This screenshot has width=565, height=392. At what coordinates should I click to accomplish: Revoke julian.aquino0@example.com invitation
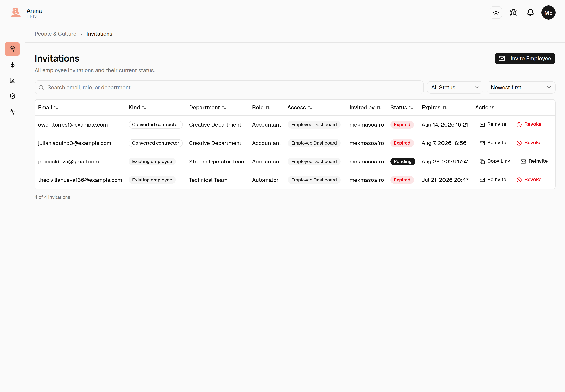coord(529,143)
